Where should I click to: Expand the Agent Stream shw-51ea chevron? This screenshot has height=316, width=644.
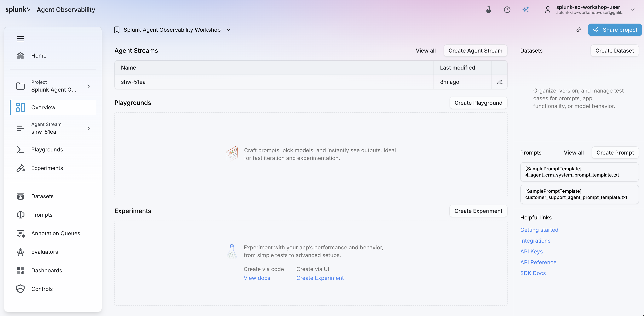[x=89, y=128]
